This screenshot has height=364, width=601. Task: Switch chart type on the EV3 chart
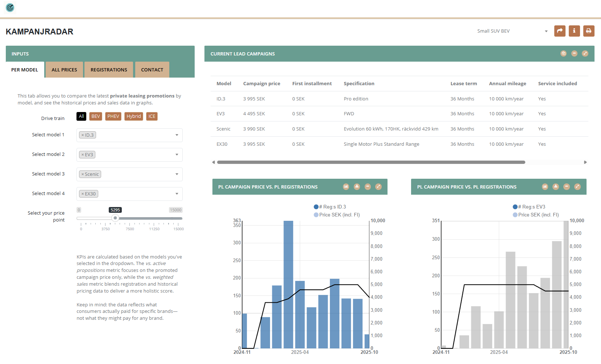(x=545, y=187)
